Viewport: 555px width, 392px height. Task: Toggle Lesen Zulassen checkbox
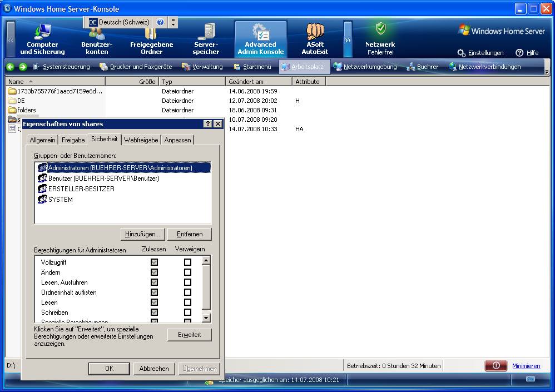tap(154, 302)
